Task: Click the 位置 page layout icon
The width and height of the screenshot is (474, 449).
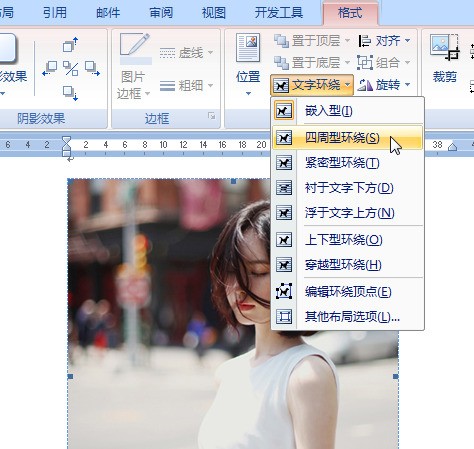Action: click(248, 47)
